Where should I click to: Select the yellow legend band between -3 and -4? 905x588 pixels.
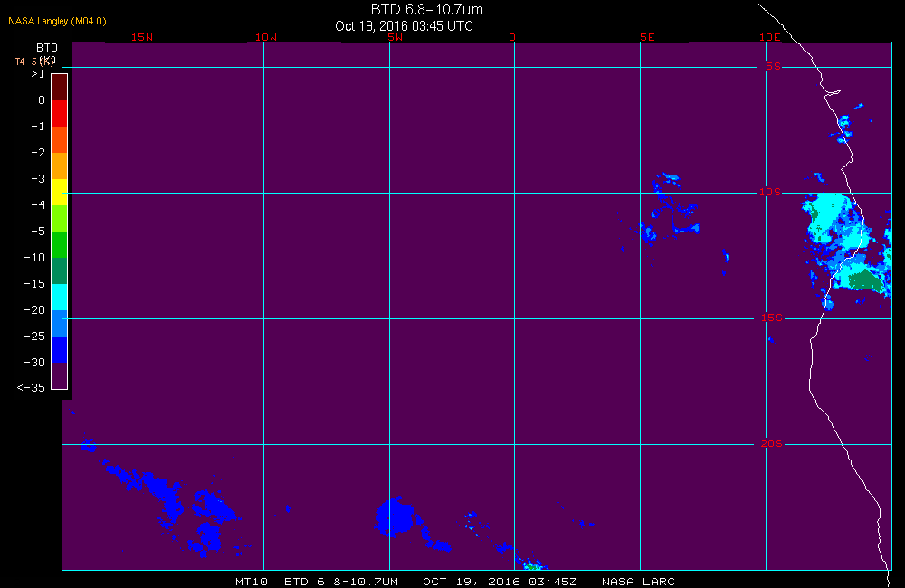point(60,192)
